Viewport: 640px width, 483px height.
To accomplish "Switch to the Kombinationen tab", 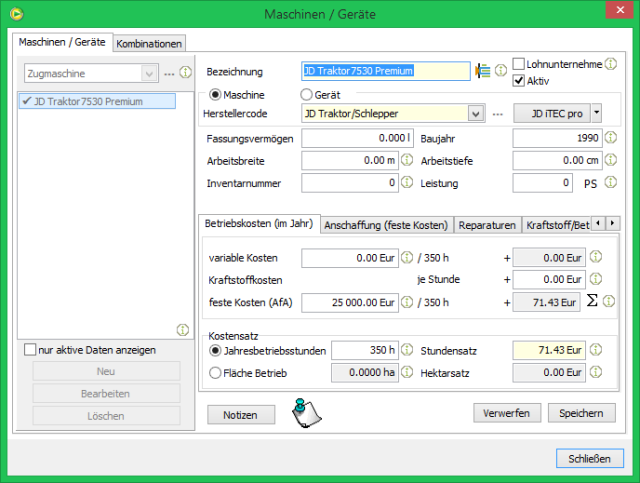I will coord(150,44).
